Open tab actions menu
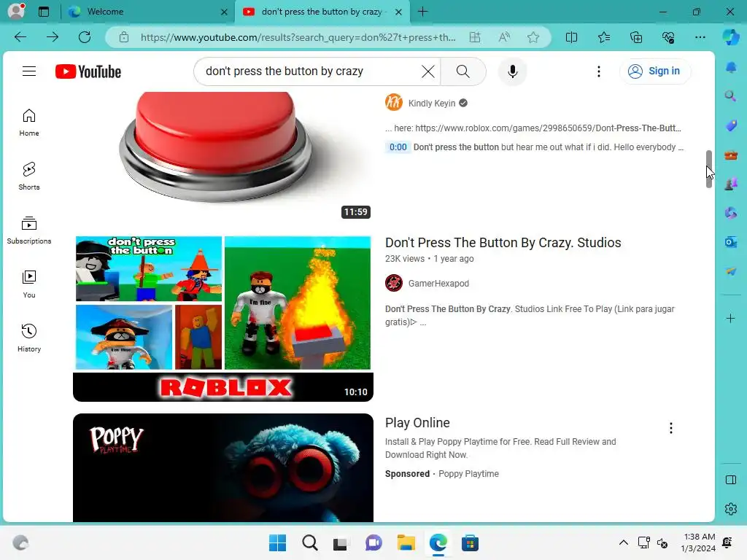The image size is (747, 560). 44,12
